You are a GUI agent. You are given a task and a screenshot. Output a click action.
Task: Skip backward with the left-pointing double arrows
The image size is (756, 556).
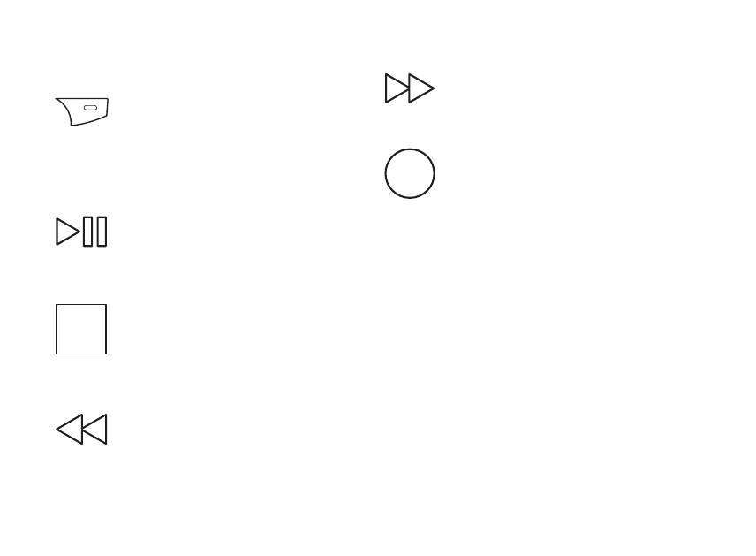pos(81,429)
